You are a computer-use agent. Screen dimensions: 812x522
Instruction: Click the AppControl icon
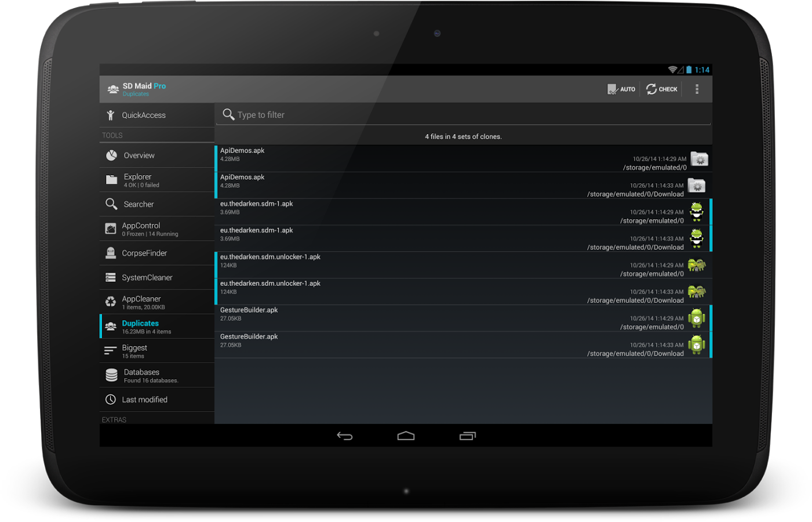[x=111, y=229]
